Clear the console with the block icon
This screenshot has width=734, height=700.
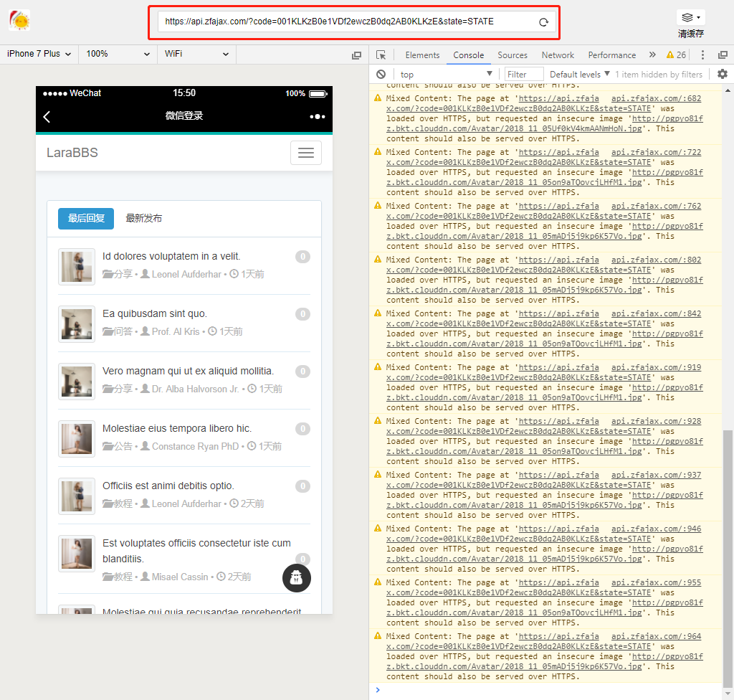(x=381, y=74)
